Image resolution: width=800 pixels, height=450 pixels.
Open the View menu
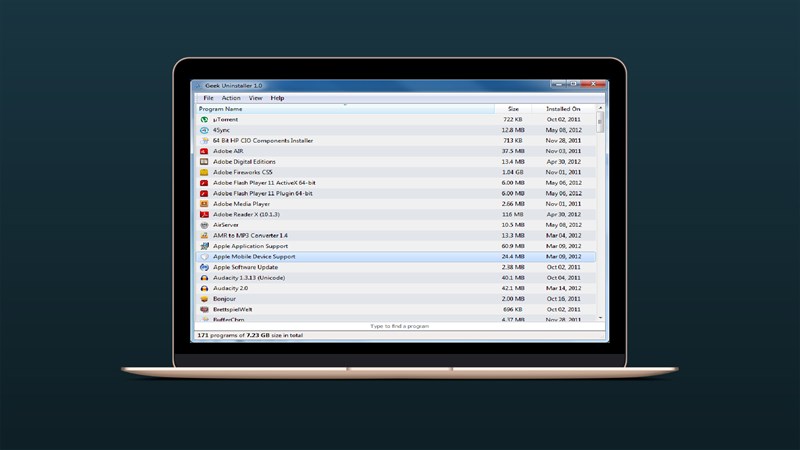pos(255,98)
